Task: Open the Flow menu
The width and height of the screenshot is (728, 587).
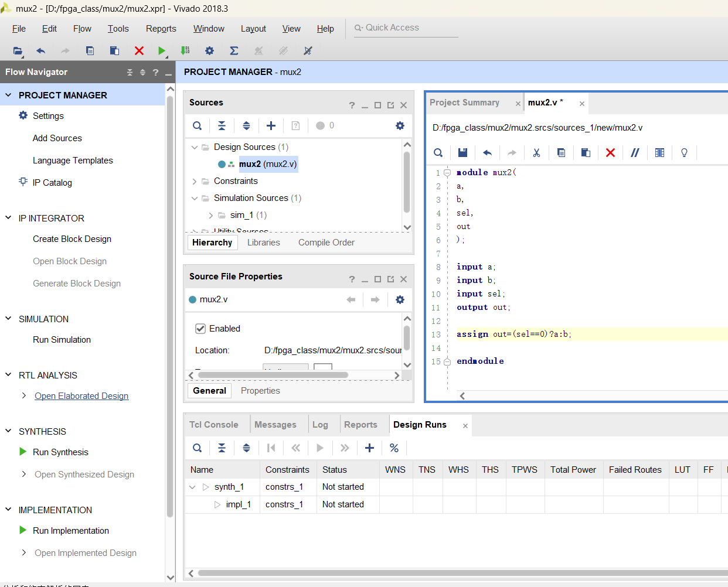Action: [82, 29]
